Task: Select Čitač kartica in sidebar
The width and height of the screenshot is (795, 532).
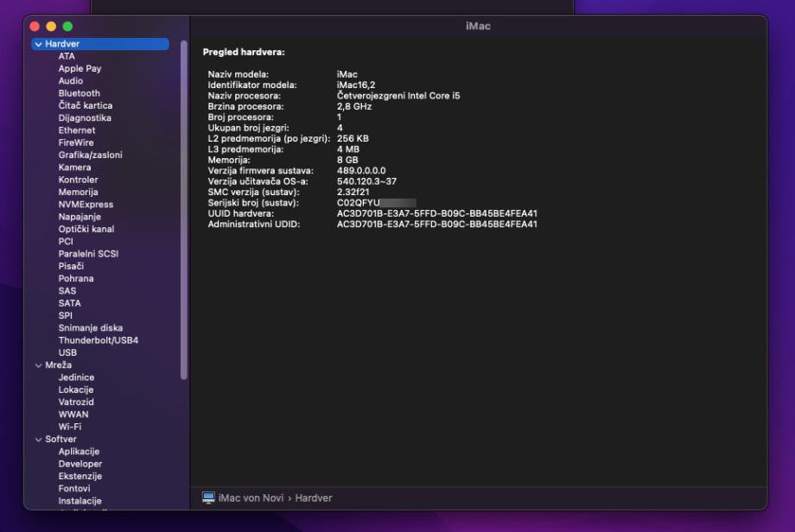Action: pos(86,105)
